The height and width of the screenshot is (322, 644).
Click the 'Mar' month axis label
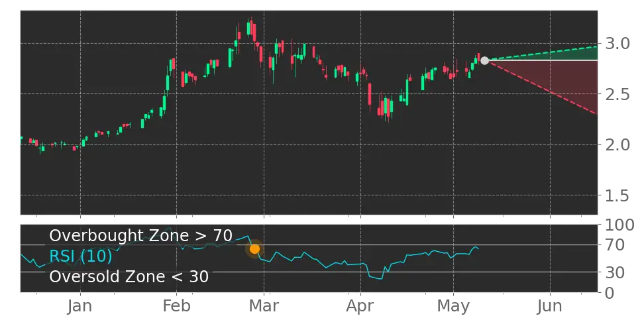click(264, 306)
